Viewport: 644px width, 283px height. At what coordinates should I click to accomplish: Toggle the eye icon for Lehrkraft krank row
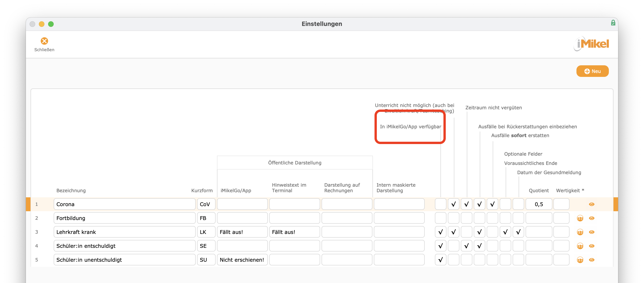point(591,232)
